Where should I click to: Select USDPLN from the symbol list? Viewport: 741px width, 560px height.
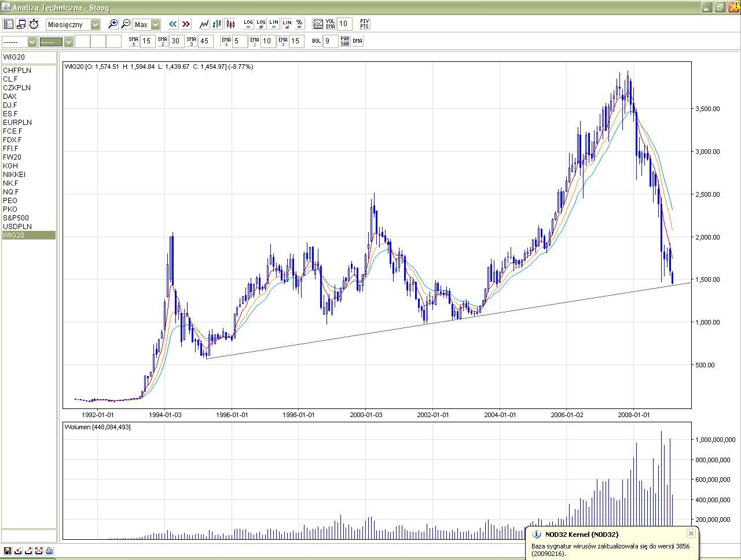click(17, 227)
